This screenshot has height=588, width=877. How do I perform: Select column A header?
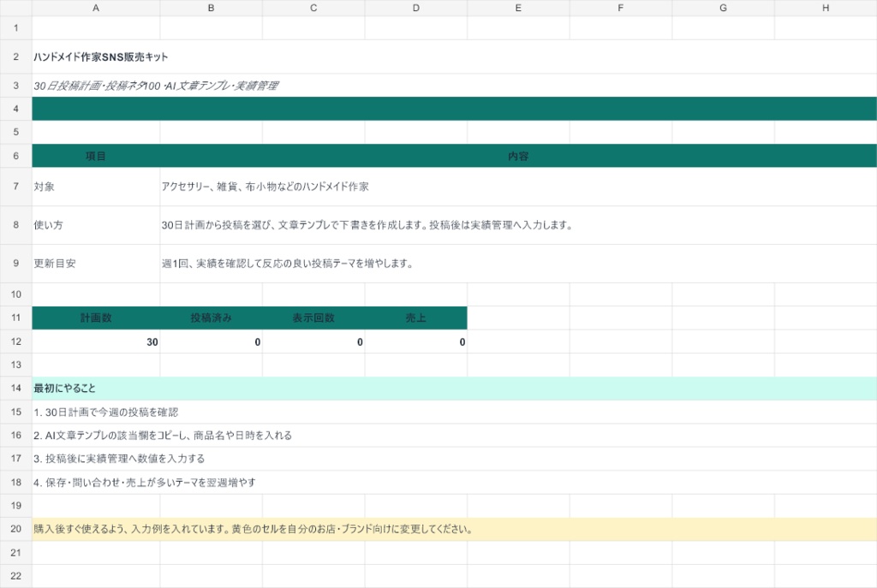click(96, 8)
